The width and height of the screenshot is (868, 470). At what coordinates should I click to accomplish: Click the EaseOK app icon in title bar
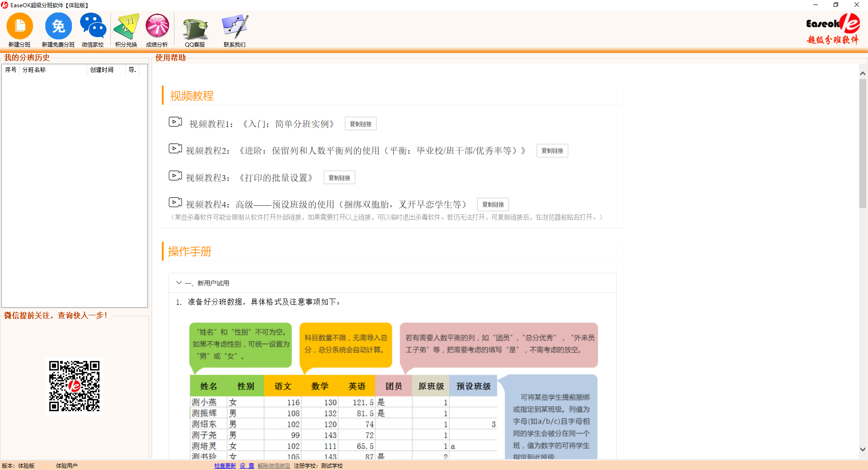(5, 5)
